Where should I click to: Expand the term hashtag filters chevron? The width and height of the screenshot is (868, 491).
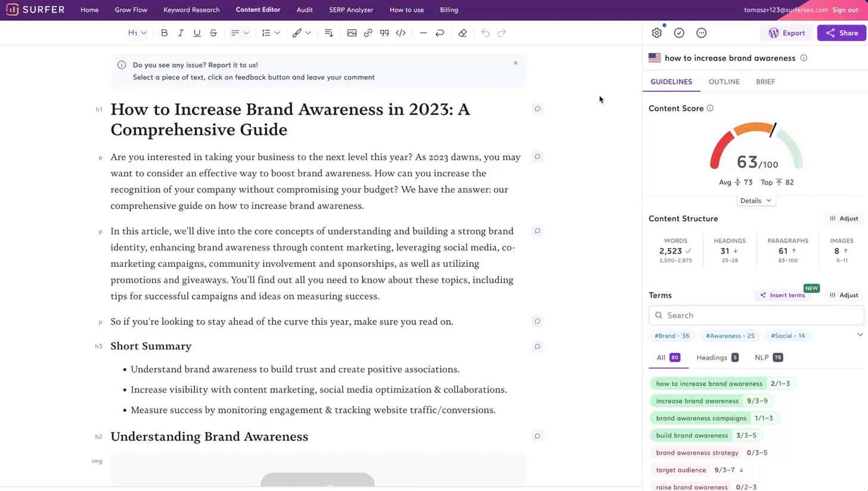click(x=860, y=335)
